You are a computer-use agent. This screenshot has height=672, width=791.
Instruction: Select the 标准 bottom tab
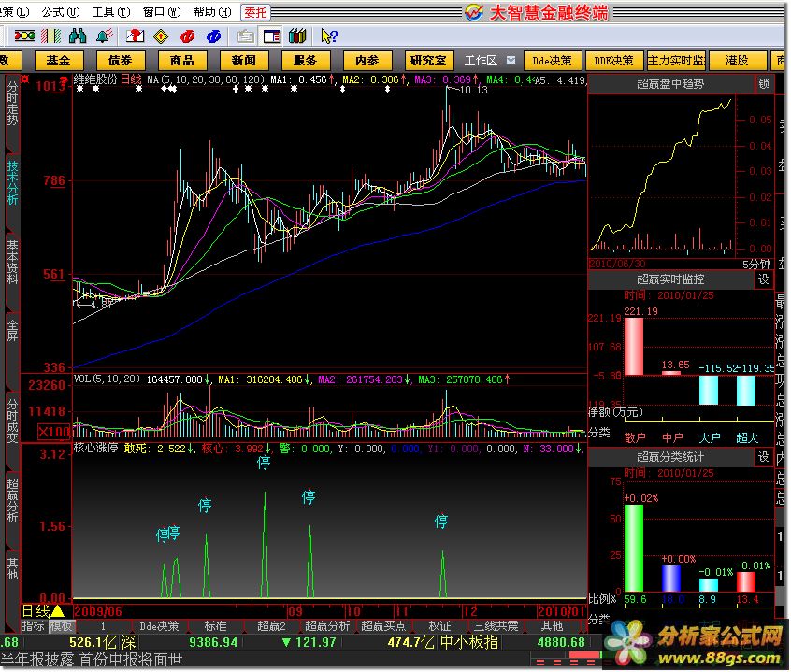point(215,626)
